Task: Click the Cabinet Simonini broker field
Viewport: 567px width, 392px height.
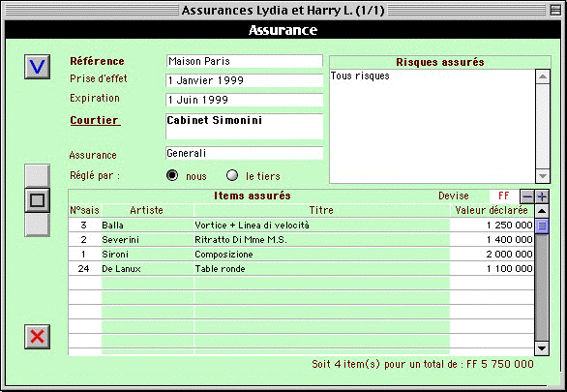Action: [245, 127]
